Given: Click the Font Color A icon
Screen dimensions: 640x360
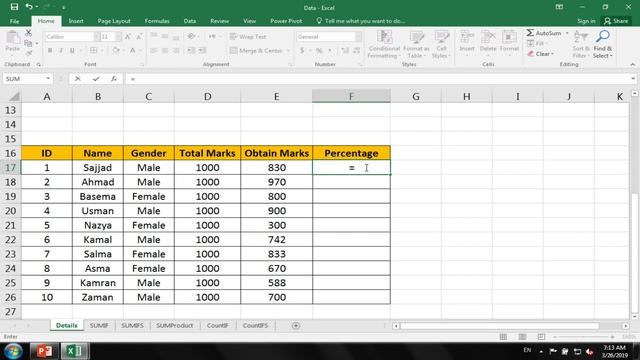Looking at the screenshot, I should (x=132, y=51).
